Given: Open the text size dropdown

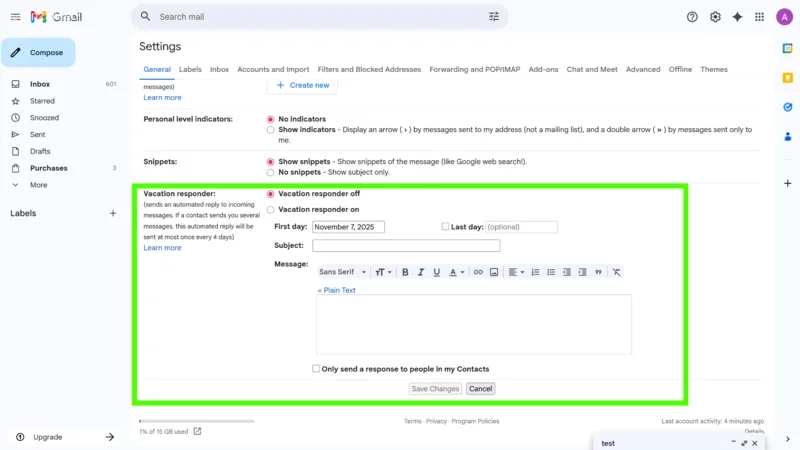Looking at the screenshot, I should click(383, 272).
